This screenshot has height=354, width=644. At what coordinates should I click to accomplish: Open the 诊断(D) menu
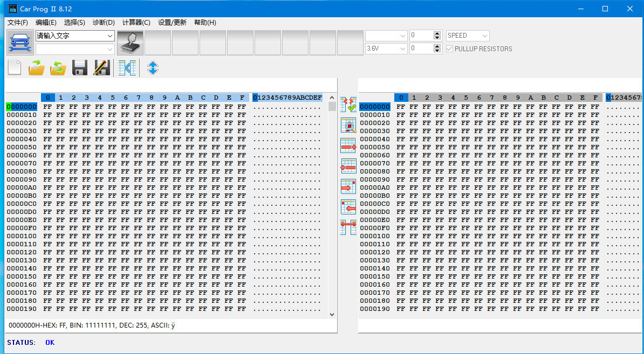click(103, 23)
